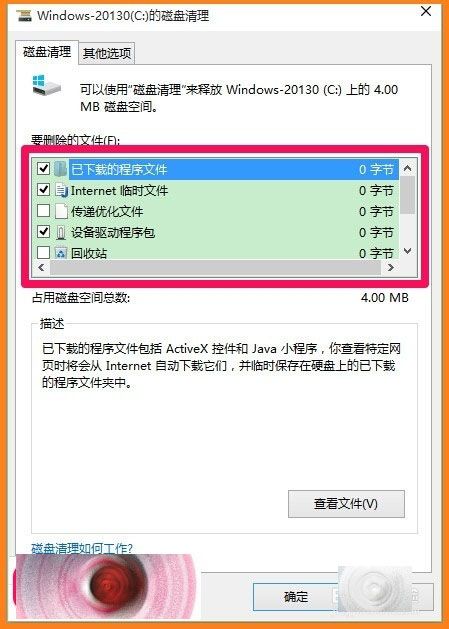Screen dimensions: 449x629
Task: Click the Recycle Bin icon in list
Action: [61, 253]
